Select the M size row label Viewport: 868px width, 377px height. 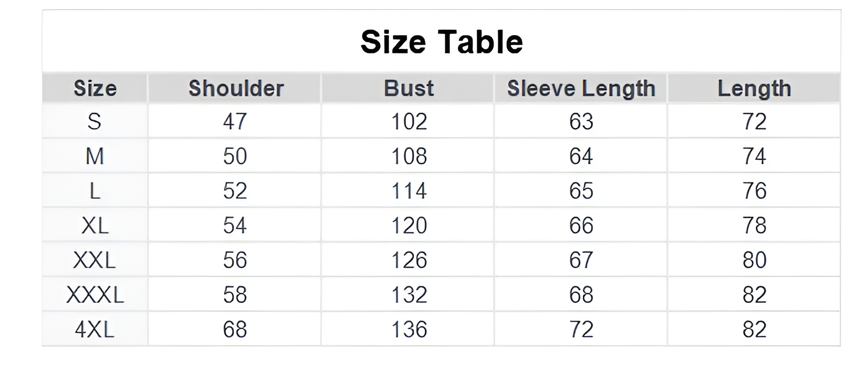pos(94,157)
